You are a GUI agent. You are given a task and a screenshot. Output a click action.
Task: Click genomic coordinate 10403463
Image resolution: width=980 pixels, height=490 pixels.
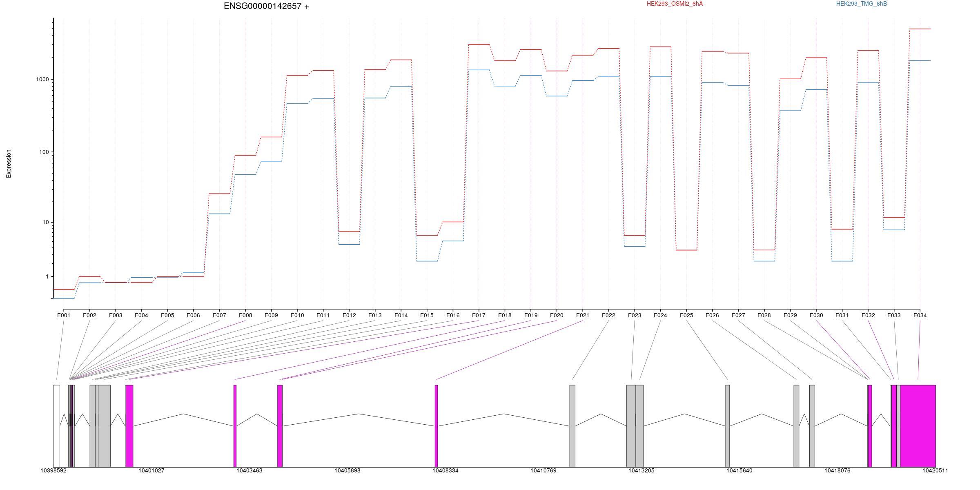[x=249, y=471]
